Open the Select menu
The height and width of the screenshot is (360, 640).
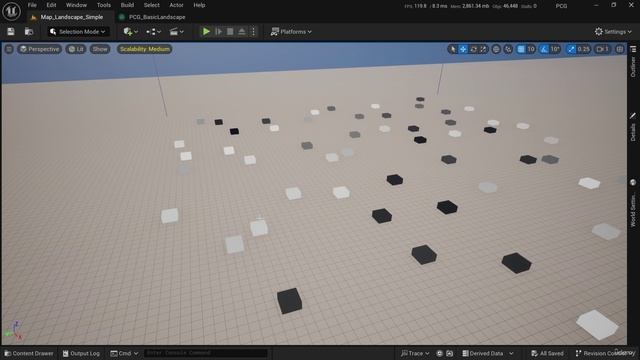[x=151, y=5]
